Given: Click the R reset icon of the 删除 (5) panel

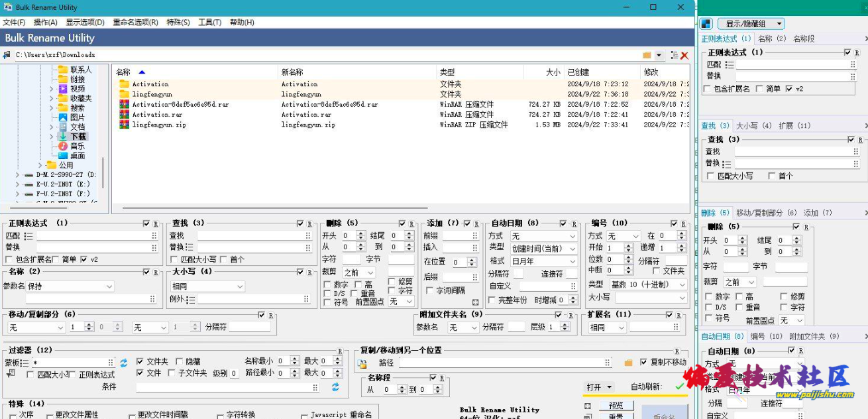Looking at the screenshot, I should click(x=411, y=224).
